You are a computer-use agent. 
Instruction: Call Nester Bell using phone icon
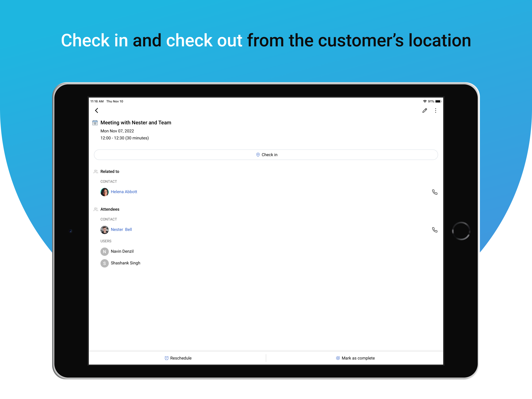[435, 230]
